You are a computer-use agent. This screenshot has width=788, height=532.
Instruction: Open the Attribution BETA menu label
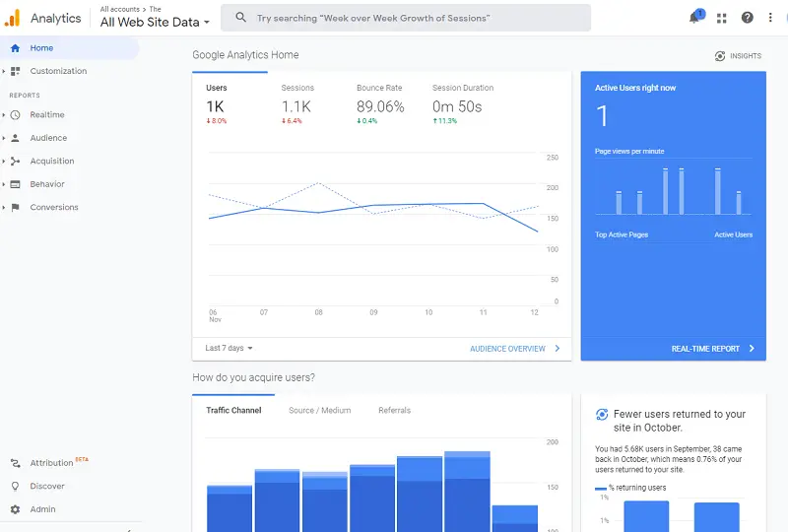pos(59,462)
